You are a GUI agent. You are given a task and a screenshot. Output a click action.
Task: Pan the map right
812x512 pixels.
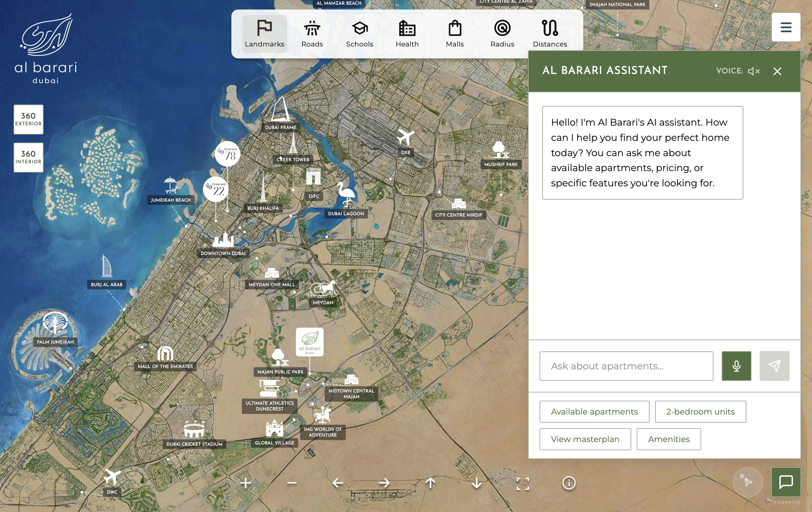(384, 483)
